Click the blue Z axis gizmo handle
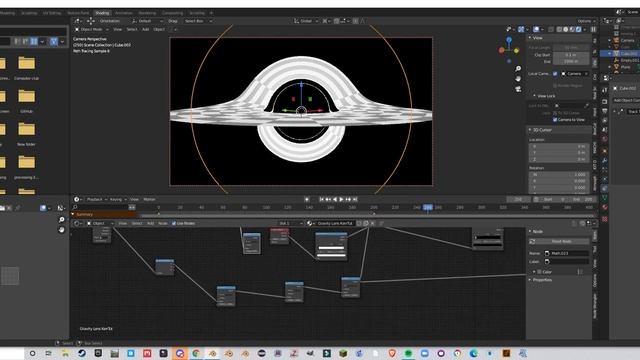 (x=509, y=40)
